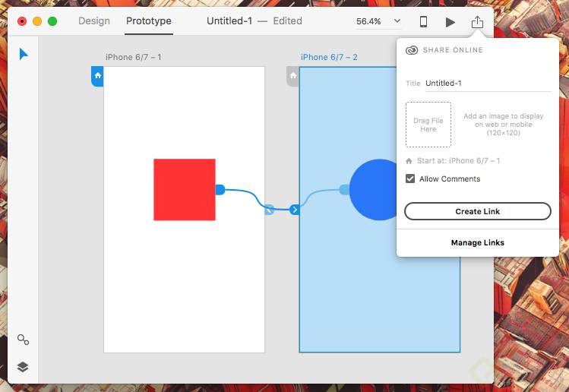Click the Title input field Untitled-1
The height and width of the screenshot is (392, 569).
click(488, 84)
